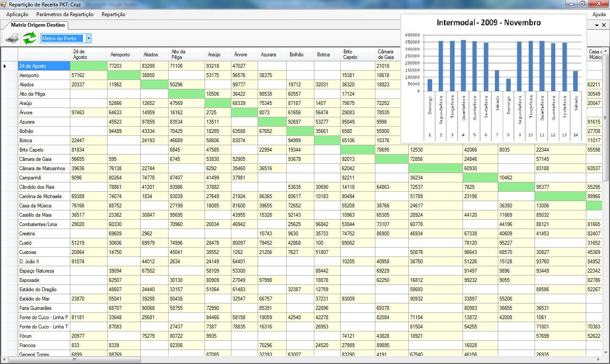610x364 pixels.
Task: Click the row selector arrow beside 24 de Agosto
Action: 5,66
